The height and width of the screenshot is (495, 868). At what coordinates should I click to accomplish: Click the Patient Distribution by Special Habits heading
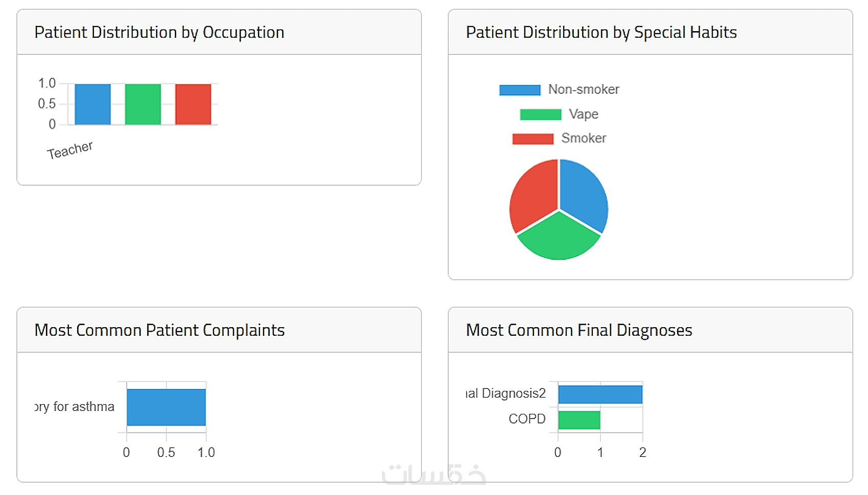tap(601, 32)
